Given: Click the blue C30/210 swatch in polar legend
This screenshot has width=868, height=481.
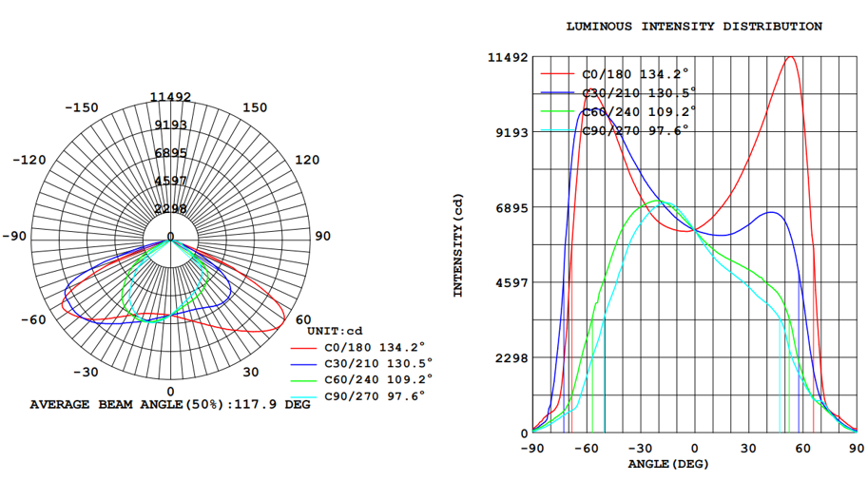Looking at the screenshot, I should [304, 362].
